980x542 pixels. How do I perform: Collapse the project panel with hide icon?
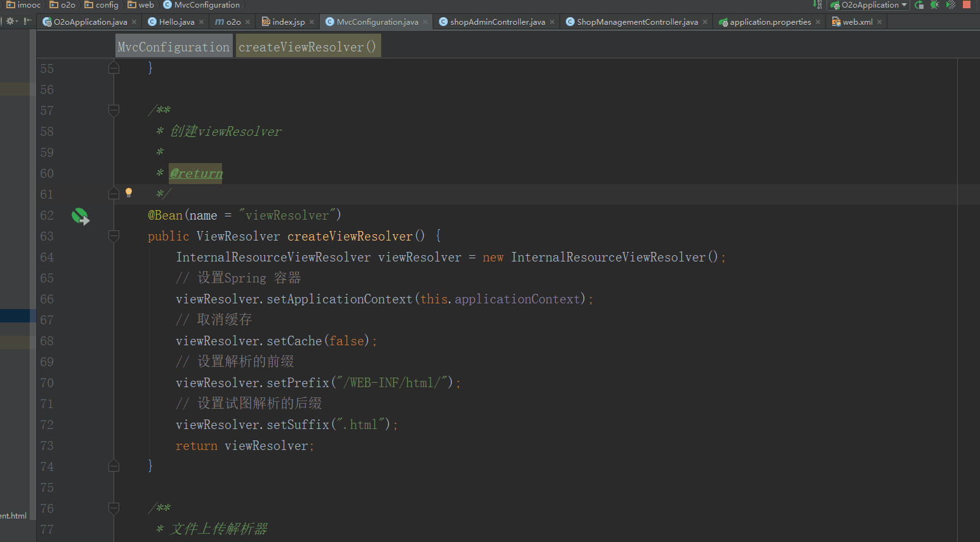click(28, 21)
